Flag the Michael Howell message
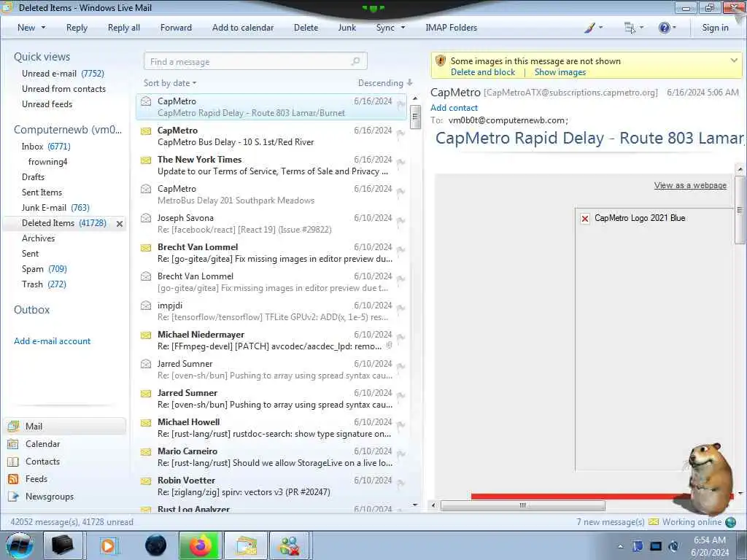 401,425
